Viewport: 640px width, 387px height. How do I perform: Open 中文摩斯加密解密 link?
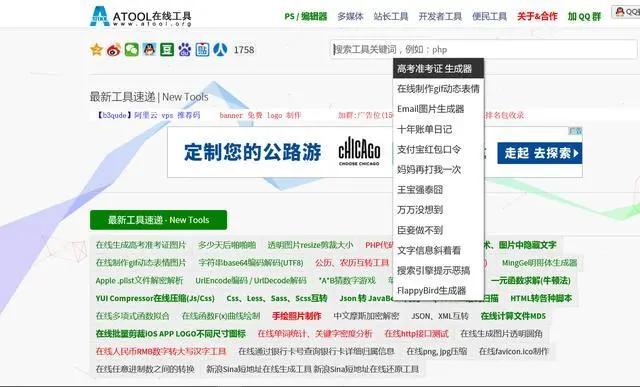pyautogui.click(x=366, y=316)
